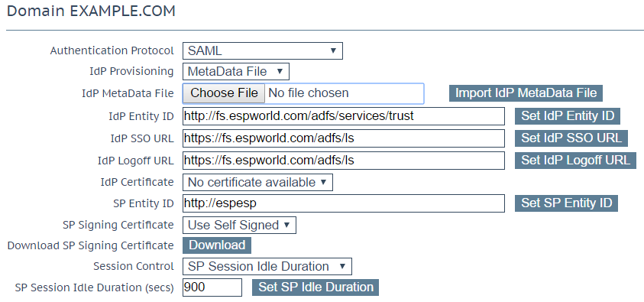Focus the IdP SSO URL input field
This screenshot has width=644, height=302.
click(343, 138)
